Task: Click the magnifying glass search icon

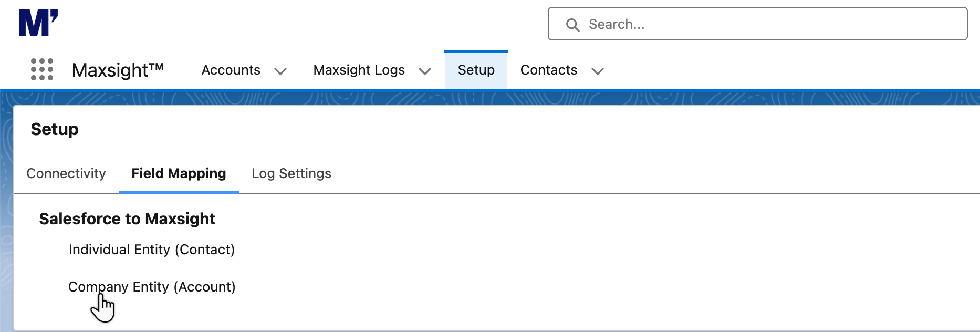Action: [572, 24]
